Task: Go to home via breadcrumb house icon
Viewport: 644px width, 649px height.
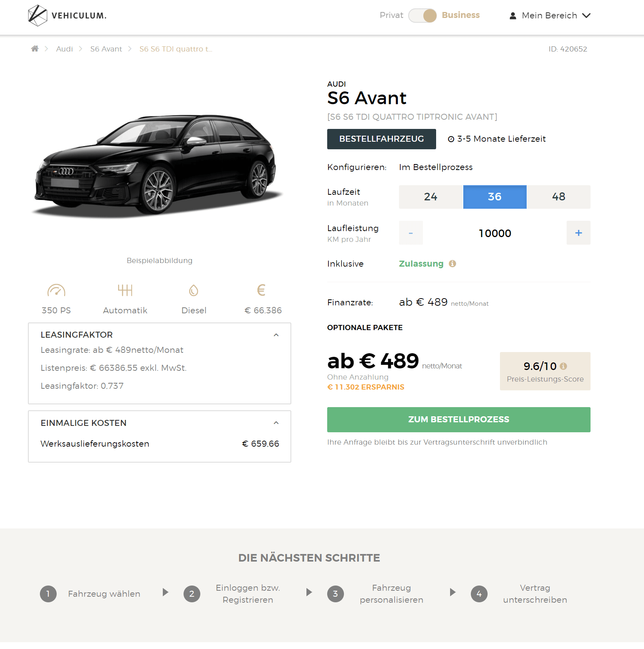Action: click(35, 49)
